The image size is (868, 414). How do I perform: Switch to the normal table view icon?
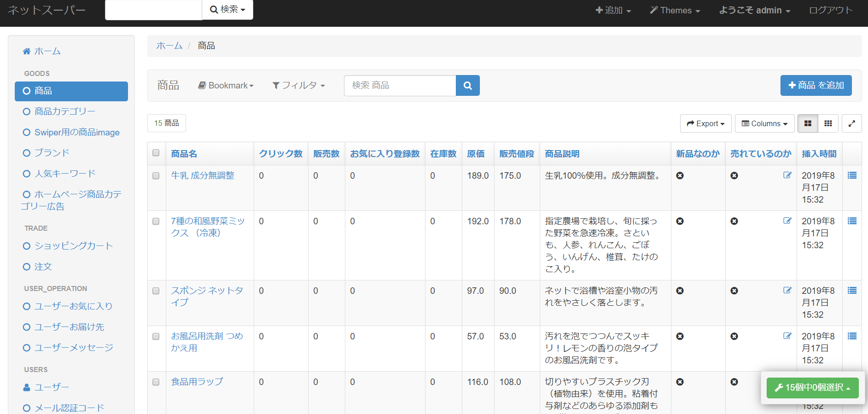pos(808,123)
